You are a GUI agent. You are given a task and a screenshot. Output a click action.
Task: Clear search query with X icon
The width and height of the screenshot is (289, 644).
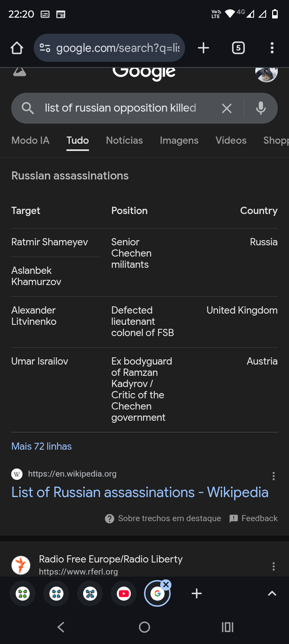[x=227, y=108]
